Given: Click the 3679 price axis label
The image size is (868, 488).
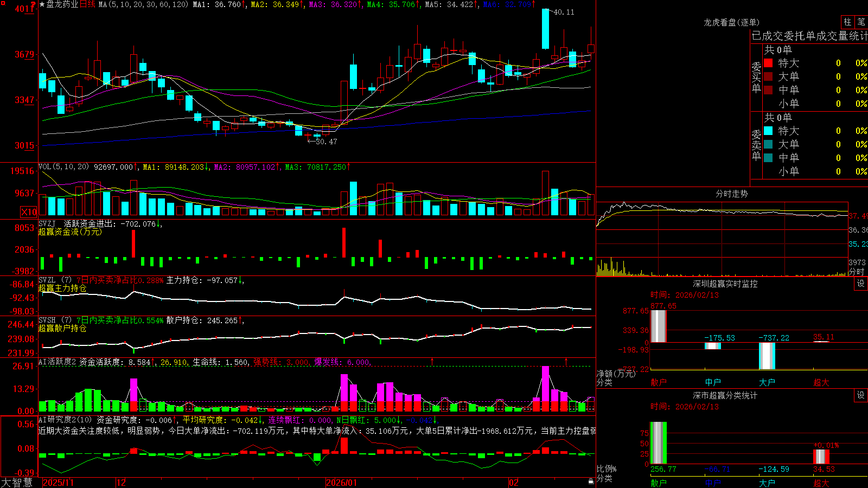Looking at the screenshot, I should tap(24, 55).
